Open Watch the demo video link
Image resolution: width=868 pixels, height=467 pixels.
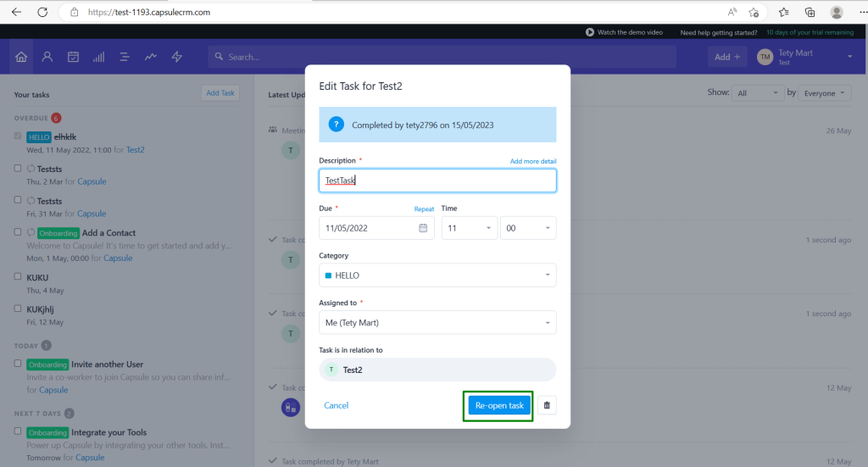tap(630, 32)
